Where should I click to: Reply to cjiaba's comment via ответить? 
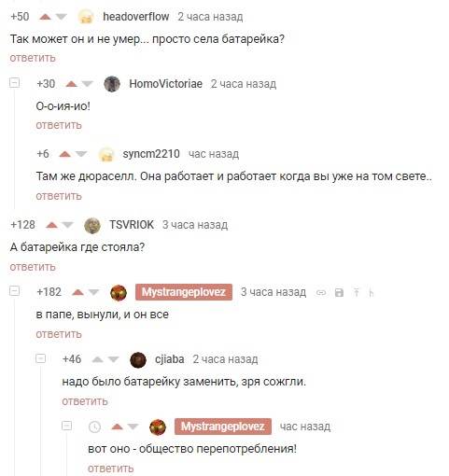(x=85, y=401)
